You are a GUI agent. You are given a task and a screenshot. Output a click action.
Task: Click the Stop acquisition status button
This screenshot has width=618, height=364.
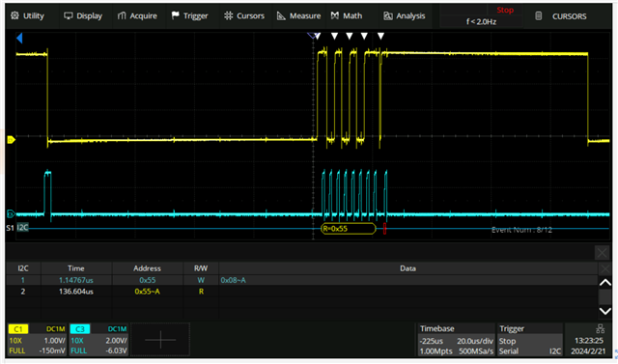505,10
